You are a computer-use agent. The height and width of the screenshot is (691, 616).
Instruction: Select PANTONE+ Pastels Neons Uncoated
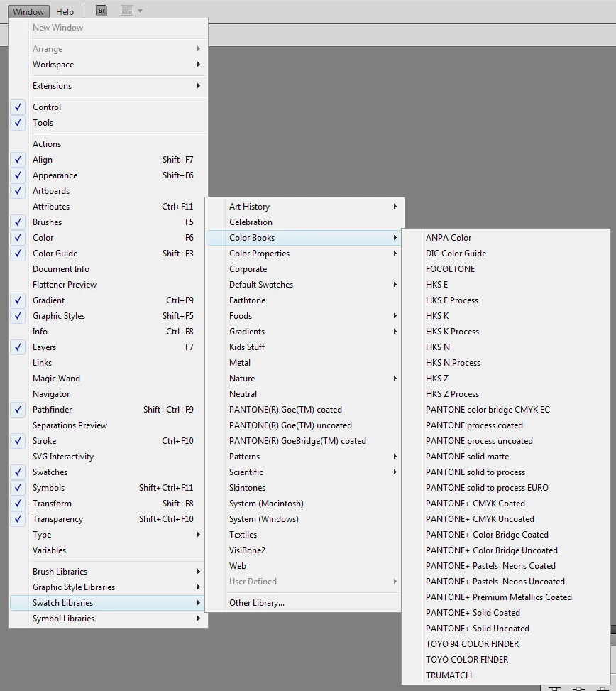(506, 581)
